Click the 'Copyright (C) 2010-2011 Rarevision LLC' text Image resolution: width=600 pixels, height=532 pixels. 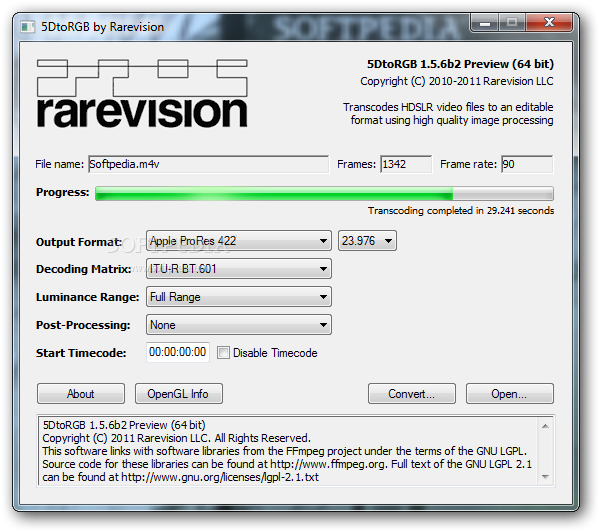click(x=457, y=81)
